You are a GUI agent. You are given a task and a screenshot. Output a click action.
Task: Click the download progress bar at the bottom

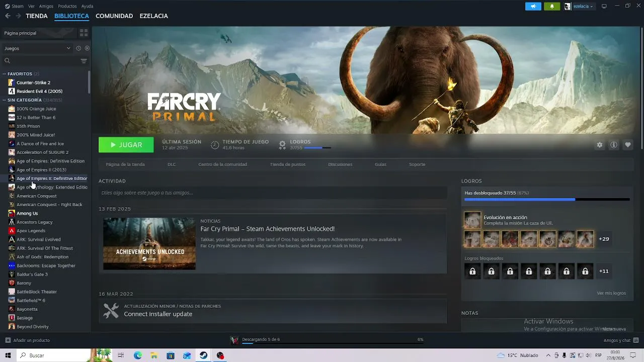pos(332,344)
